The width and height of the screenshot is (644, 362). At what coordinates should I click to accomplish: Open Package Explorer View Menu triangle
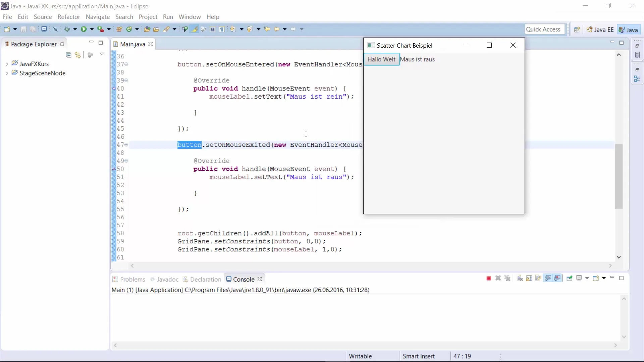click(102, 54)
